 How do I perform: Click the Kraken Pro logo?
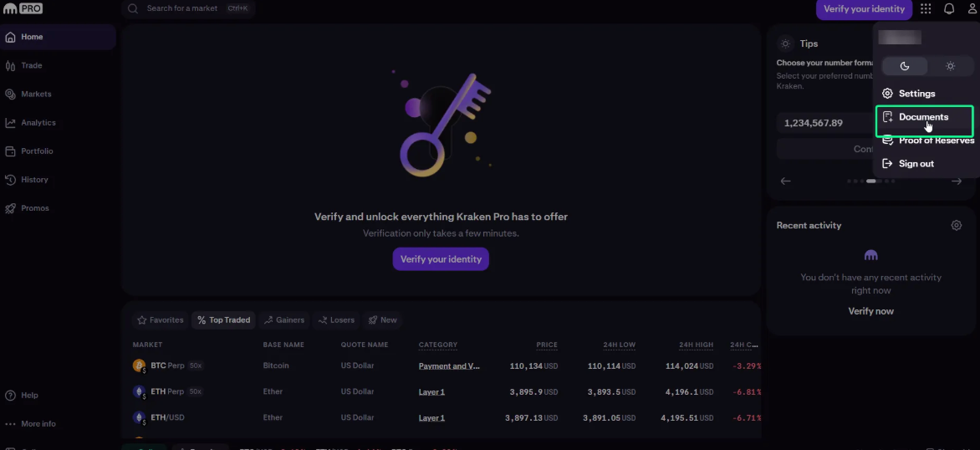pos(23,8)
